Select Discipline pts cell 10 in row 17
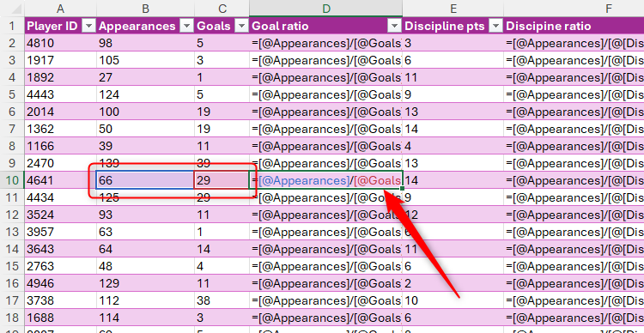Viewport: 644px width, 333px height. click(x=453, y=300)
